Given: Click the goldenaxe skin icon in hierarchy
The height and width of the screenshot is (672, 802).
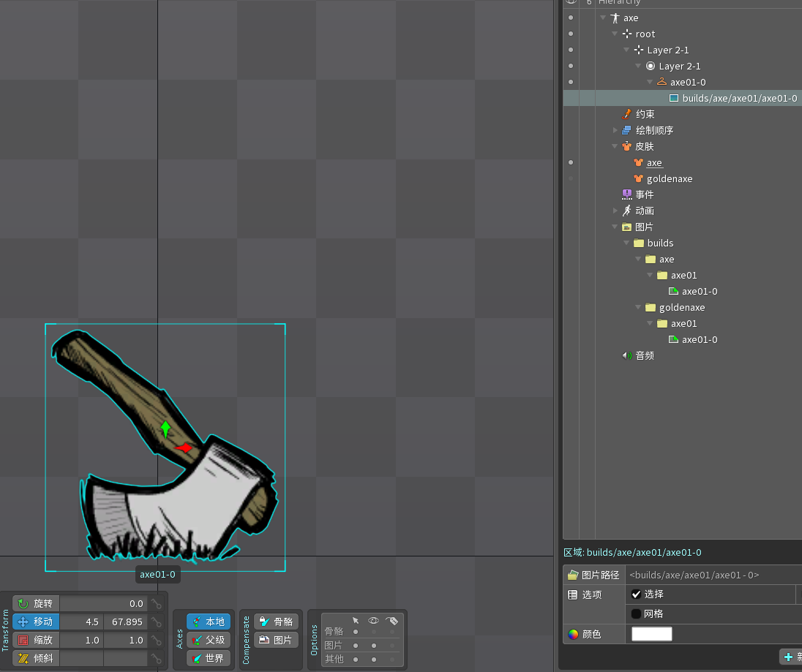Looking at the screenshot, I should (638, 179).
